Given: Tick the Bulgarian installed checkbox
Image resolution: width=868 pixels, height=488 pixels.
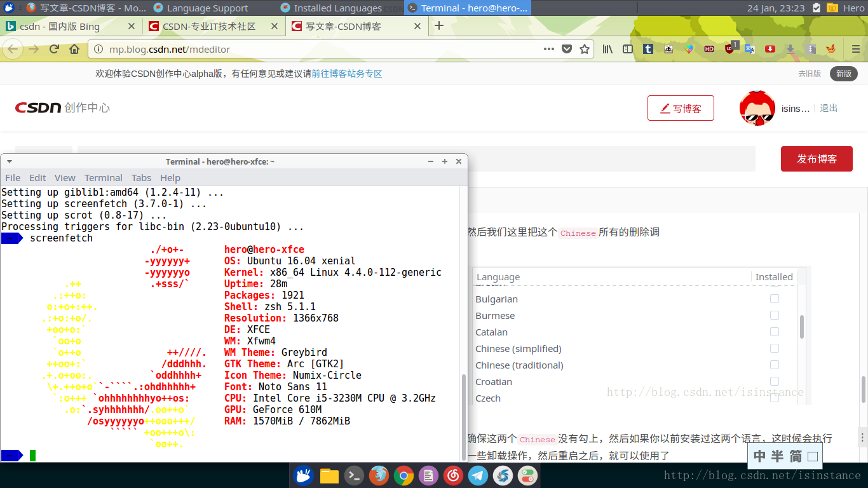Looking at the screenshot, I should 775,299.
